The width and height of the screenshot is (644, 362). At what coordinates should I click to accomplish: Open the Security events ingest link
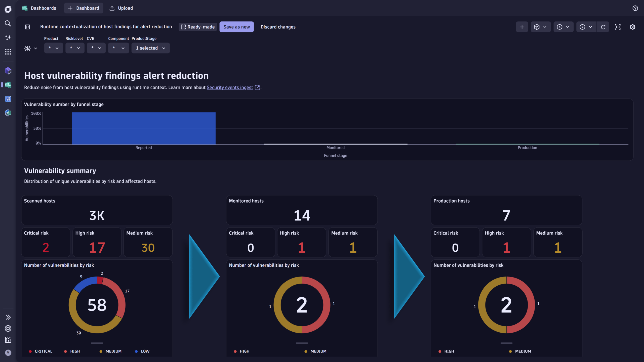(x=230, y=87)
